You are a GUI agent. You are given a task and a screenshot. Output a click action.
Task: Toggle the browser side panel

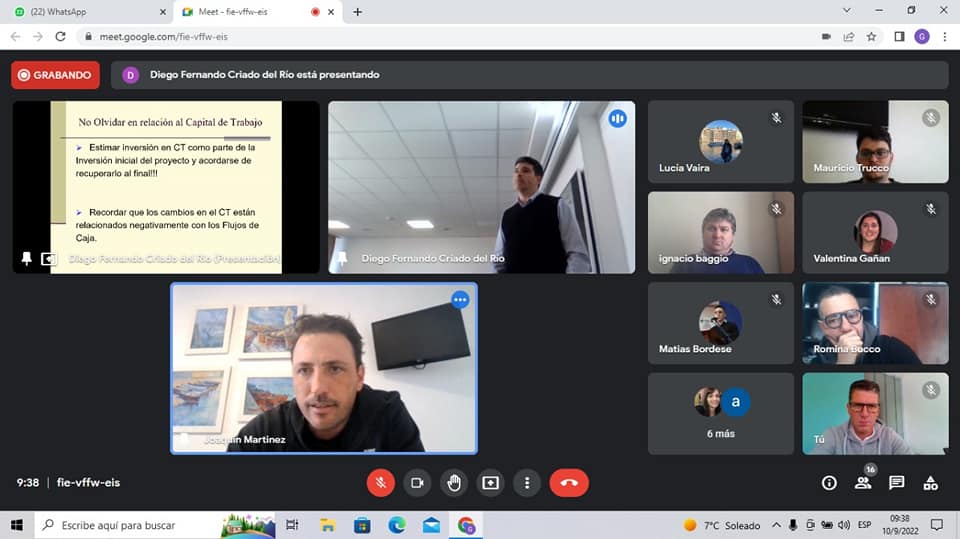click(899, 37)
